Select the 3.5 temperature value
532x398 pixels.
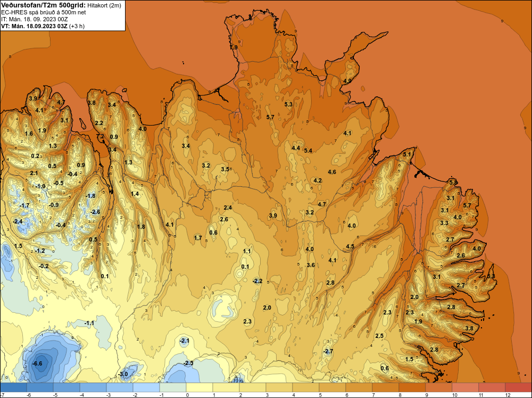coord(225,169)
